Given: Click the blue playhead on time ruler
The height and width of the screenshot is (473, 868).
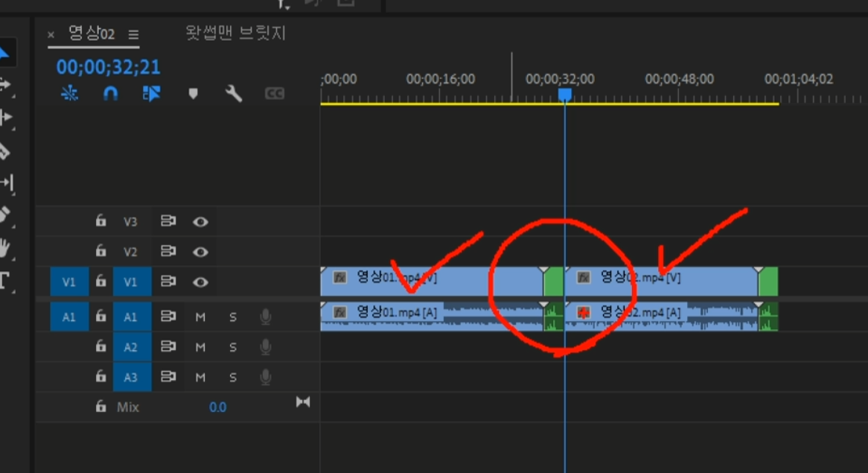Looking at the screenshot, I should (564, 95).
